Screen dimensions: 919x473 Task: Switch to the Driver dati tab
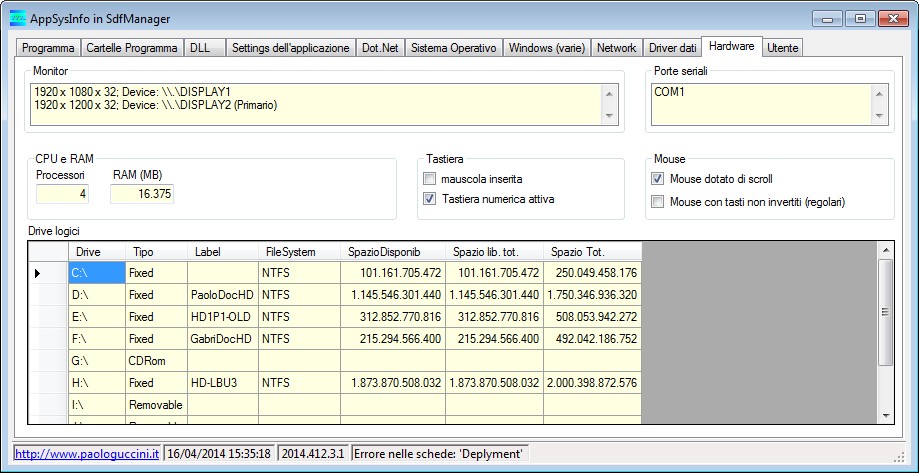click(673, 48)
